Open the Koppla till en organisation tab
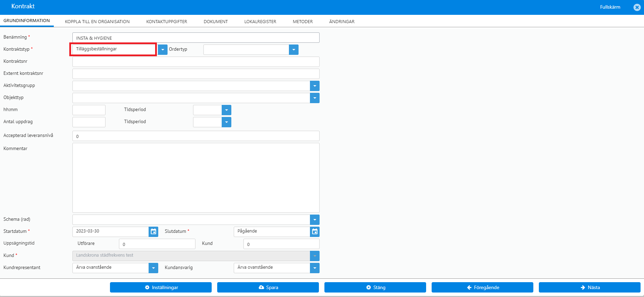This screenshot has height=297, width=644. click(x=97, y=21)
